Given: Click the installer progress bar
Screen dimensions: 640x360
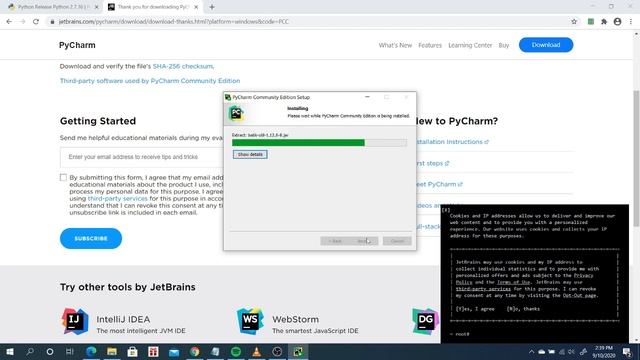Looking at the screenshot, I should (x=319, y=142).
